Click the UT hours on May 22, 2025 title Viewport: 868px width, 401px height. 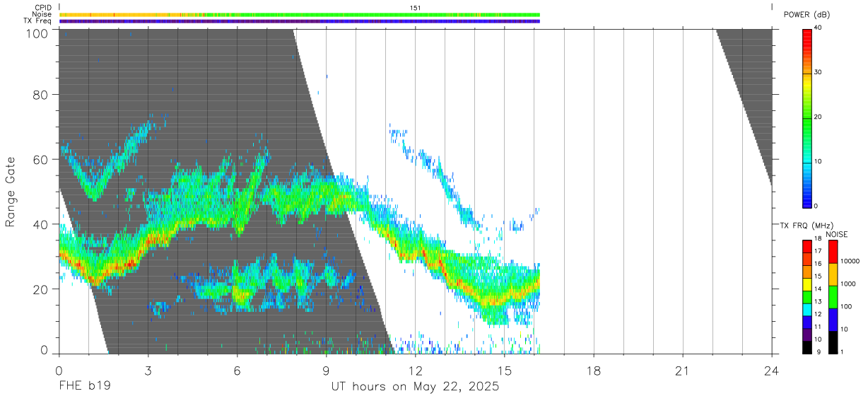coord(415,387)
